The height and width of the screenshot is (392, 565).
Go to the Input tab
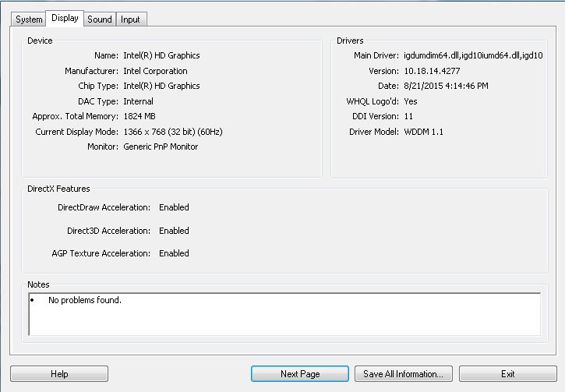(x=131, y=19)
